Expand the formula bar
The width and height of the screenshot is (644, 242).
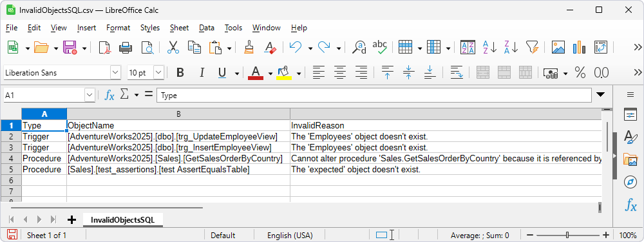point(600,95)
